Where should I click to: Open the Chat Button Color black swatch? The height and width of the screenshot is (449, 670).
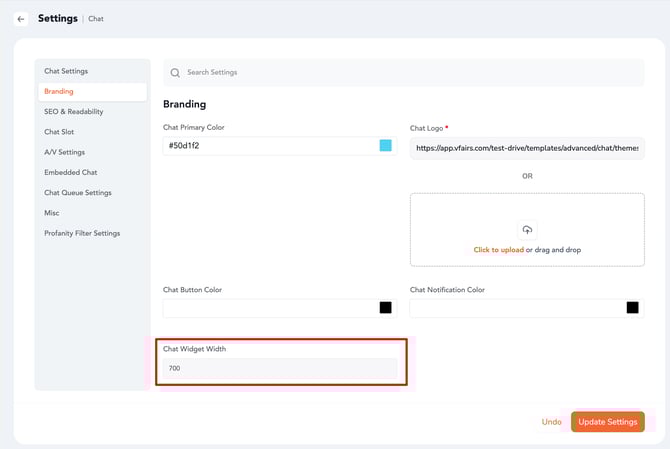click(385, 308)
